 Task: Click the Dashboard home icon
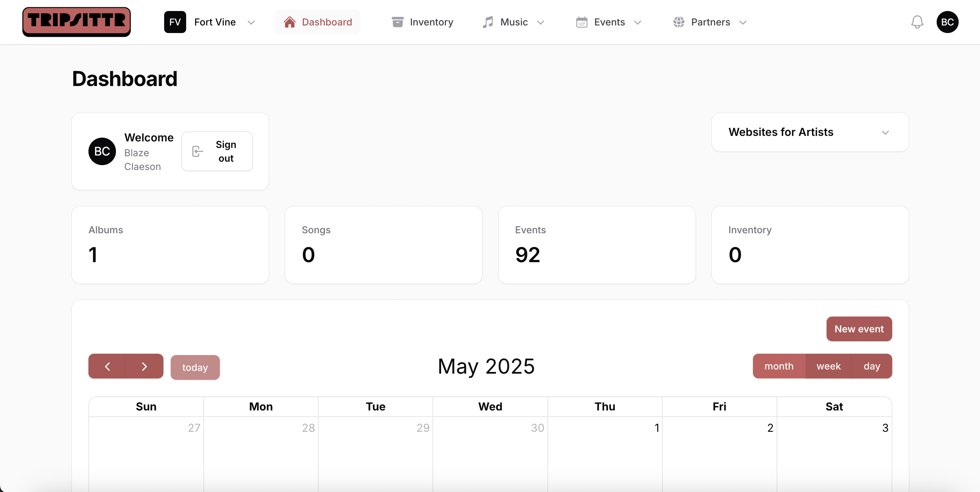[x=289, y=22]
